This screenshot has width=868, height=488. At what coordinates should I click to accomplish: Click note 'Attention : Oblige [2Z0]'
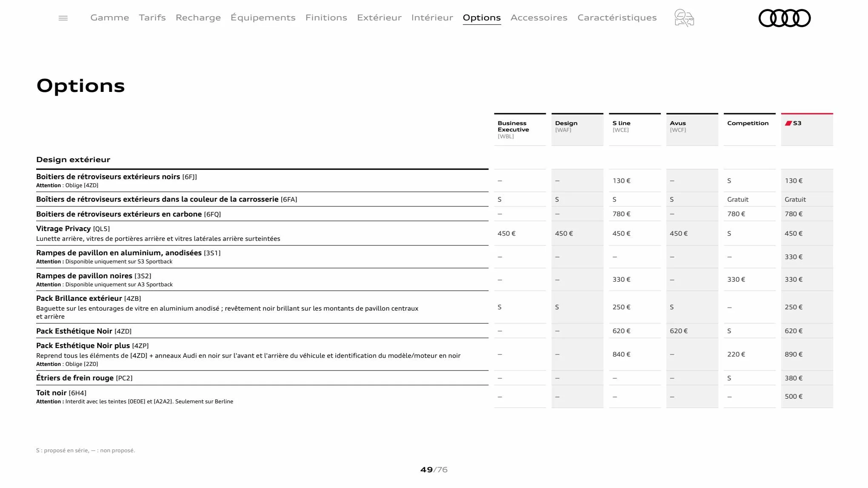(x=67, y=364)
